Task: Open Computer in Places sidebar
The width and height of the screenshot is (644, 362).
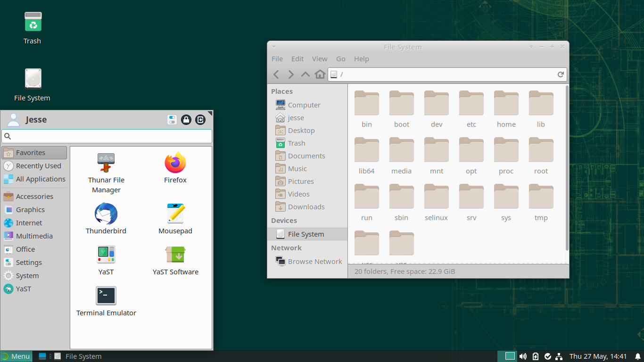Action: click(x=307, y=105)
